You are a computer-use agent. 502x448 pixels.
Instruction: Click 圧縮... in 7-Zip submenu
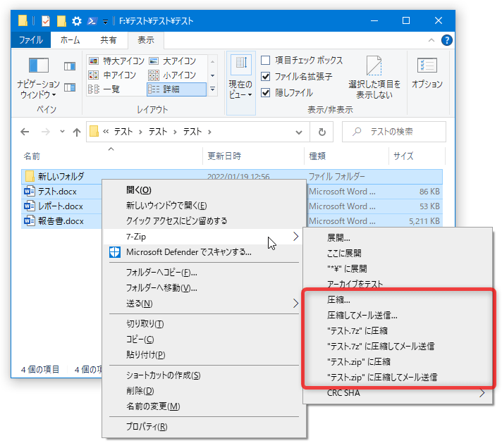pos(398,300)
